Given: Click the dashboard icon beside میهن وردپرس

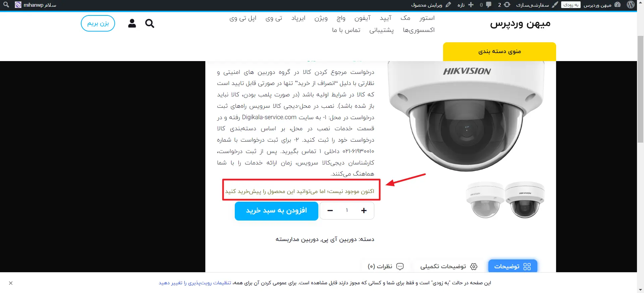Looking at the screenshot, I should coord(618,5).
